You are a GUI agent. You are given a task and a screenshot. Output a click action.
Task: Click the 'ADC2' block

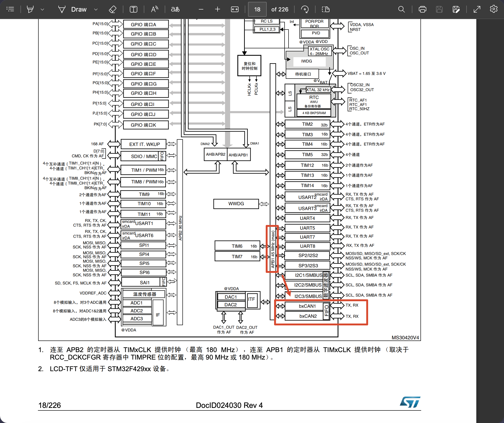pyautogui.click(x=137, y=311)
